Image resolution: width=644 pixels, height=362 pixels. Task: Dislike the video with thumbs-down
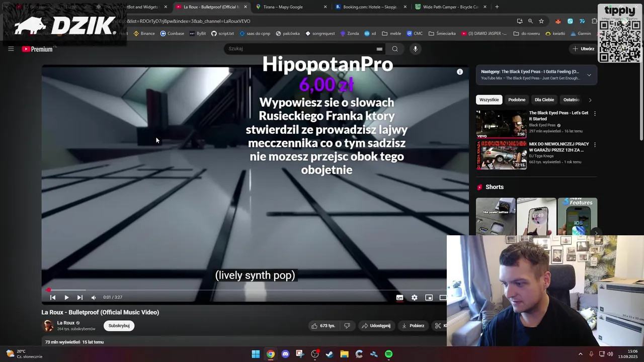pyautogui.click(x=347, y=326)
